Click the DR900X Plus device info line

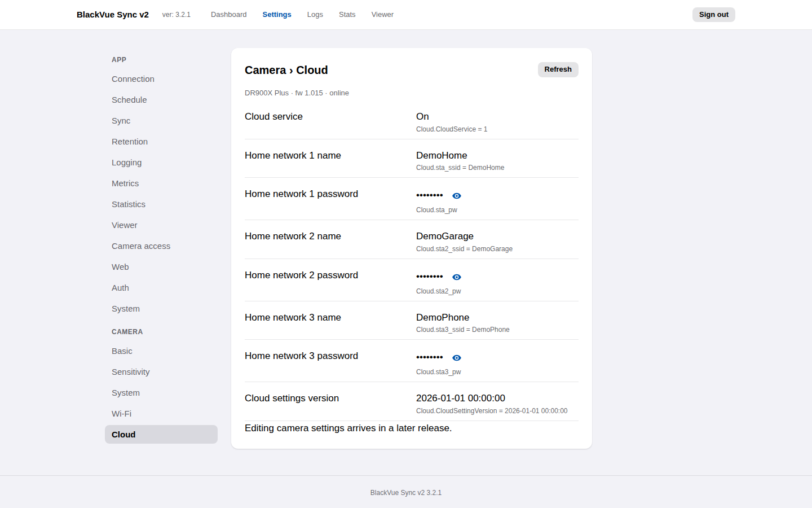pos(297,93)
